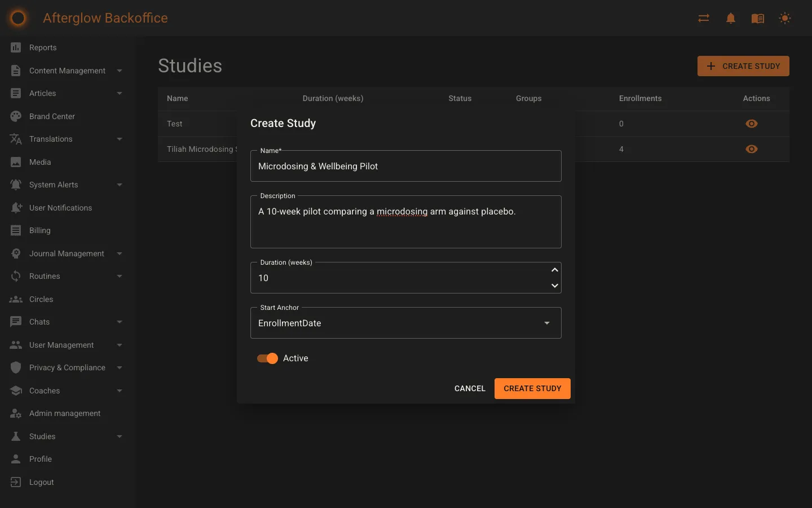Click the Name column header
This screenshot has height=508, width=812.
pos(178,98)
